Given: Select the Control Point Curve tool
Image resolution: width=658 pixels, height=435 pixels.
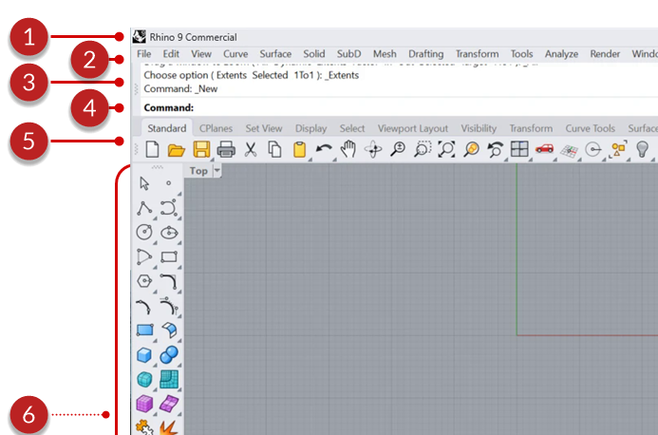Looking at the screenshot, I should (x=169, y=208).
